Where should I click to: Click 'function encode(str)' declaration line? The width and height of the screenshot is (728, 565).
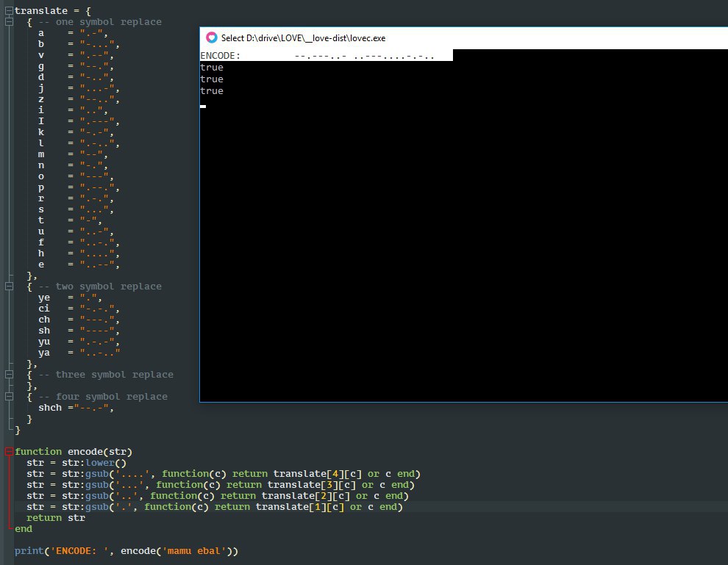point(74,452)
